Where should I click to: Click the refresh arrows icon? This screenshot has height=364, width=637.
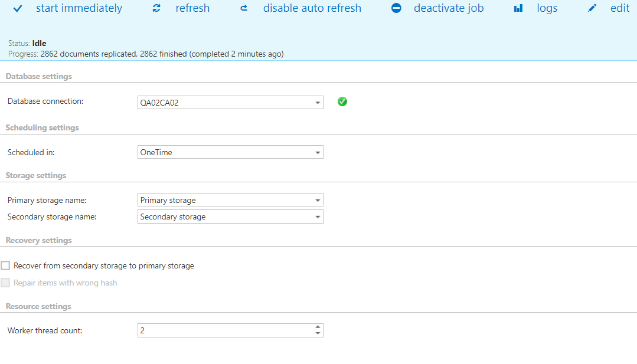point(156,9)
